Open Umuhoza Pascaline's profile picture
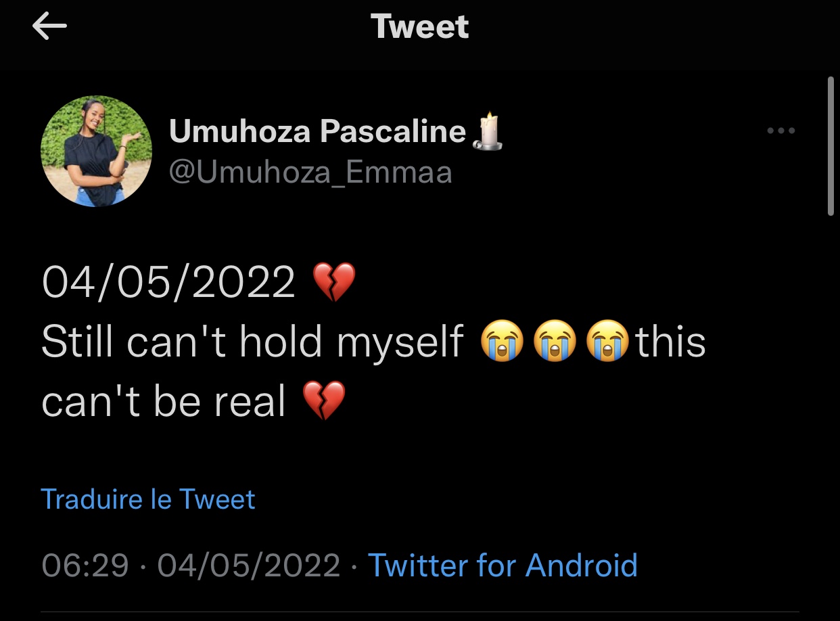Image resolution: width=840 pixels, height=621 pixels. [96, 151]
